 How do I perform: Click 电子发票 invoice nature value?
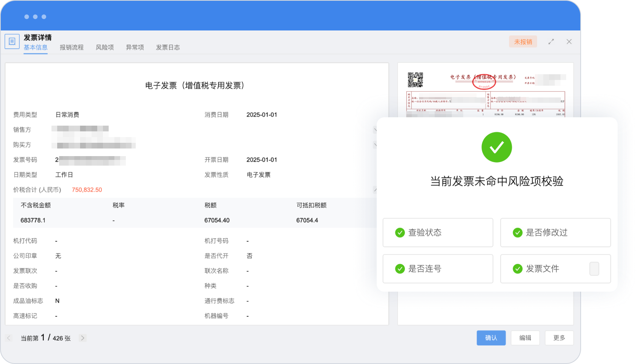click(x=258, y=175)
